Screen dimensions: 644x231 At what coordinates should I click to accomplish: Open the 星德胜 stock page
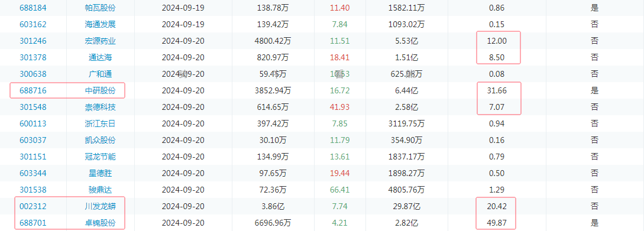coord(101,173)
